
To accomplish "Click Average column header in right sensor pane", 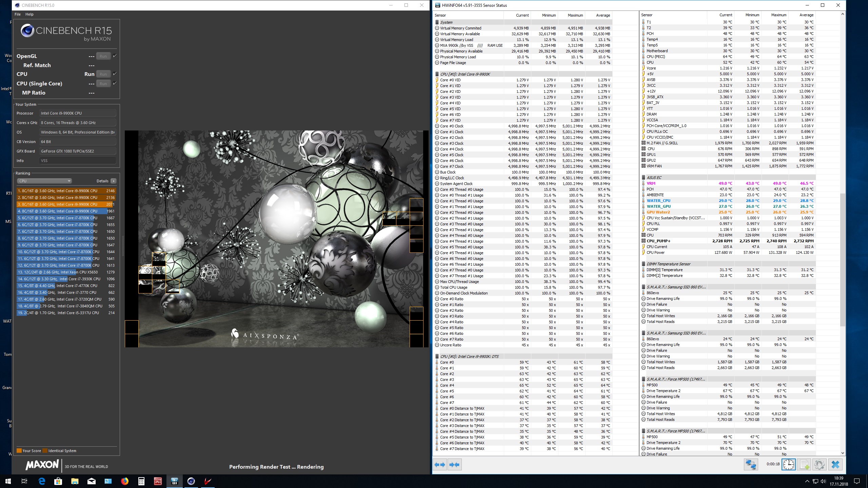I will (802, 15).
